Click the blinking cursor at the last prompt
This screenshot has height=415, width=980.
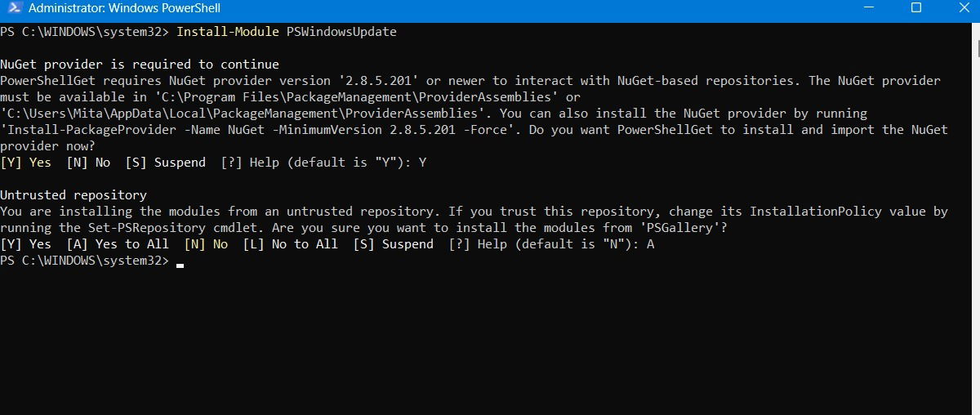pos(180,263)
